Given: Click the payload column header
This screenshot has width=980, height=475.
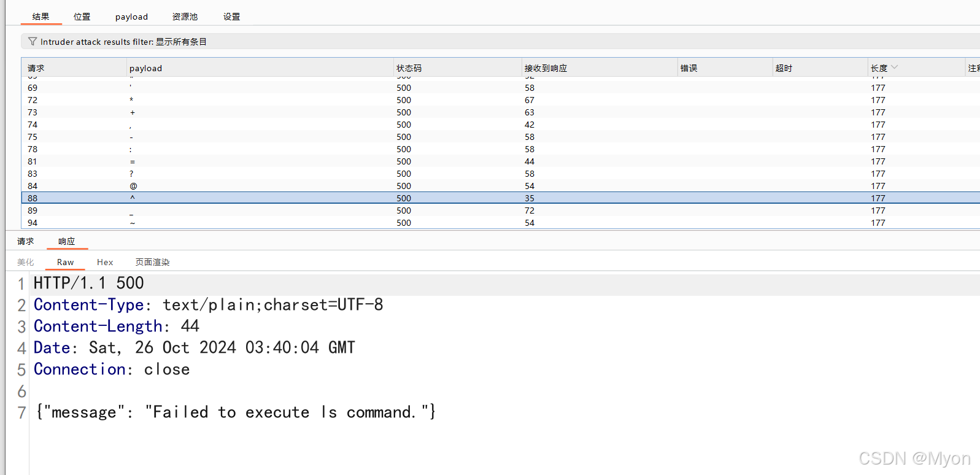Looking at the screenshot, I should point(145,68).
